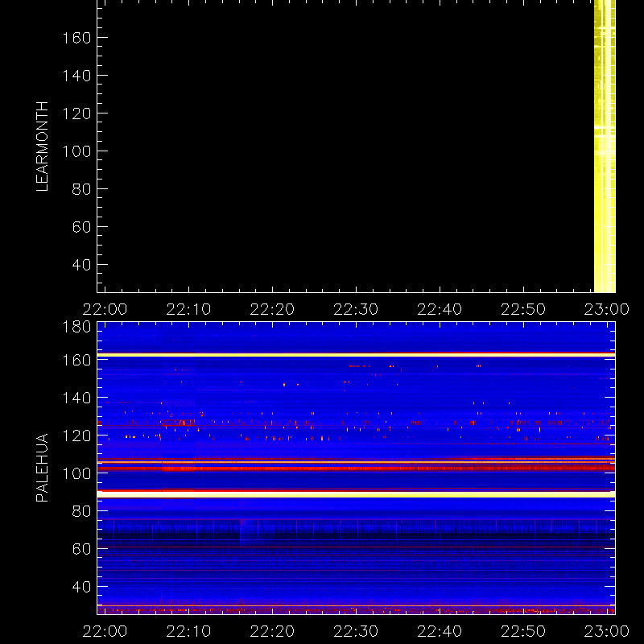Pick Palehua plot's 140 frequency label
Image resolution: width=644 pixels, height=644 pixels.
(76, 398)
